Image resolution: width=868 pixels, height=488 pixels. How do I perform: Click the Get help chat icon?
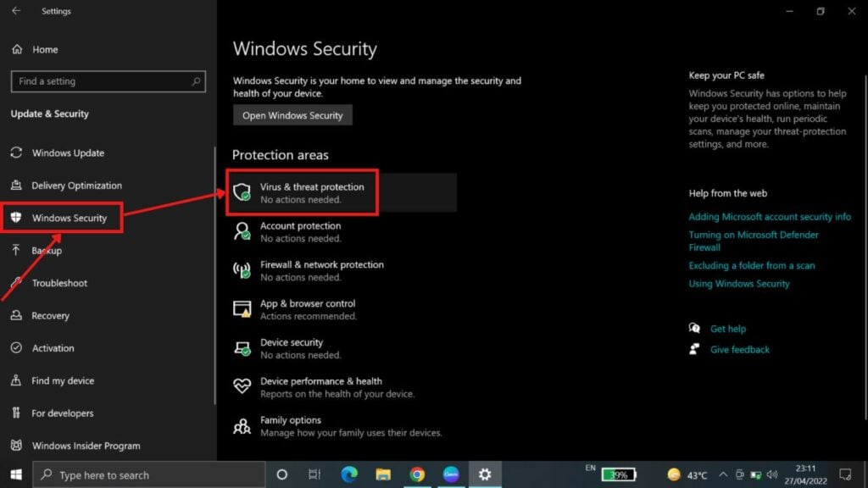click(x=694, y=328)
